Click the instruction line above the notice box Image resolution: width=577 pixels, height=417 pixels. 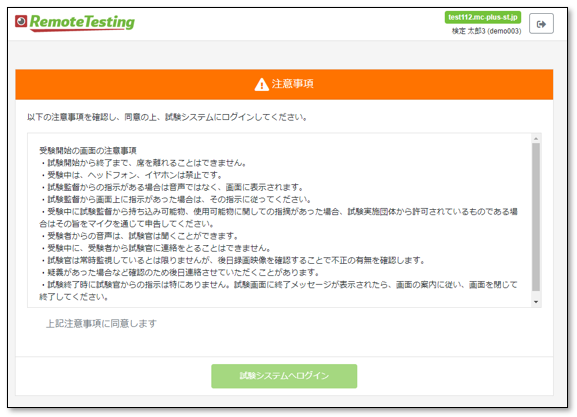[x=167, y=117]
